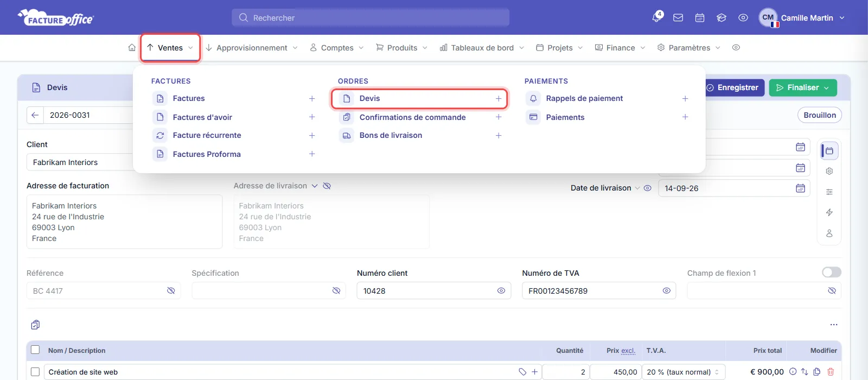This screenshot has height=380, width=868.
Task: Expand the Camille Martin user menu
Action: click(x=802, y=17)
